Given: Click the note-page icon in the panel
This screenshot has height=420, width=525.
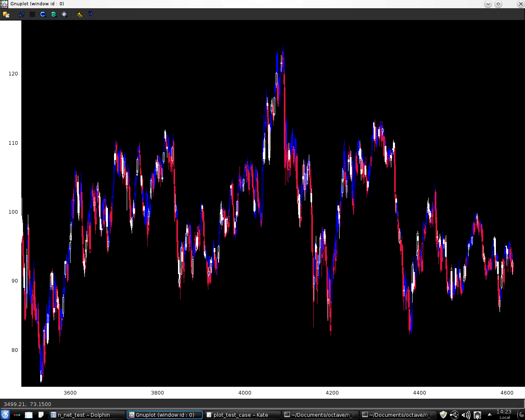Looking at the screenshot, I should click(x=41, y=415).
